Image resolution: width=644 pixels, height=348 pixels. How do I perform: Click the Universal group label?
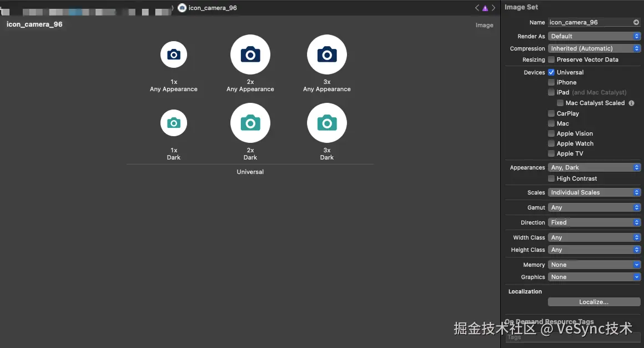250,172
